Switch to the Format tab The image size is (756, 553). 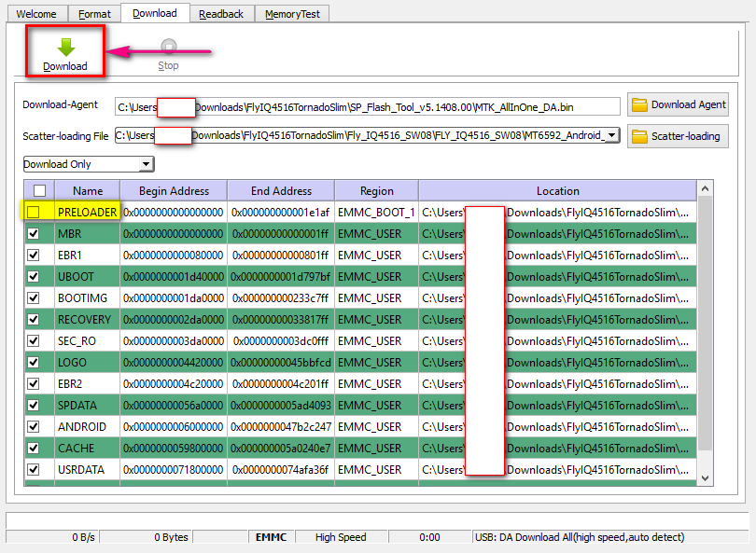pyautogui.click(x=94, y=14)
